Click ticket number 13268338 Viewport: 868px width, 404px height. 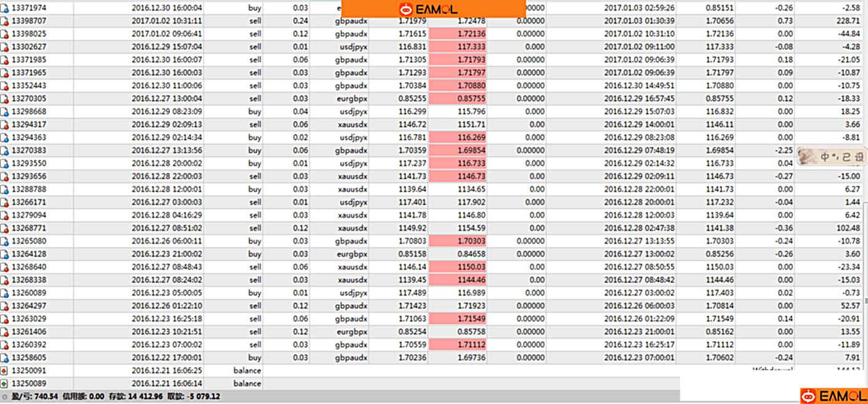click(29, 280)
